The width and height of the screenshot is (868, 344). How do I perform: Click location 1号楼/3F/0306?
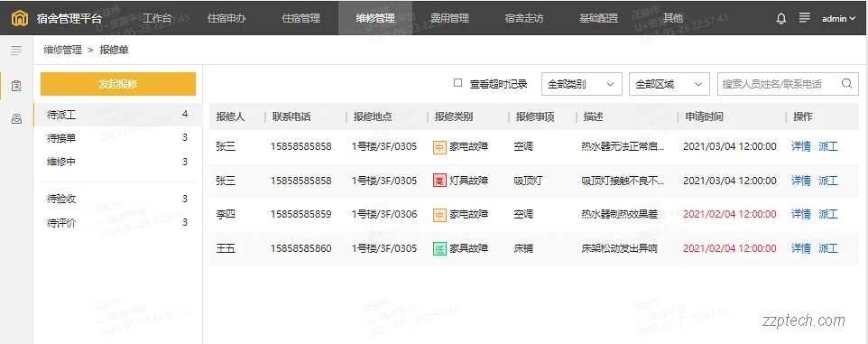click(x=384, y=214)
